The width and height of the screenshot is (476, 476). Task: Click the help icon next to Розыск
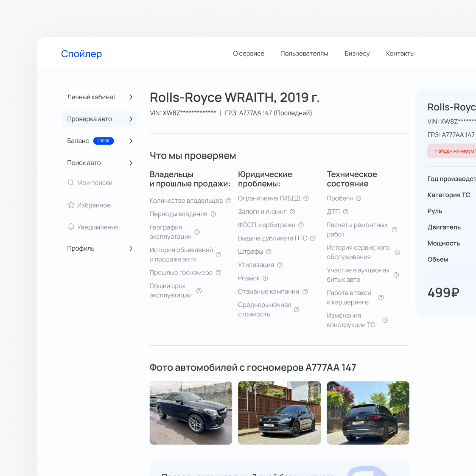pos(265,278)
